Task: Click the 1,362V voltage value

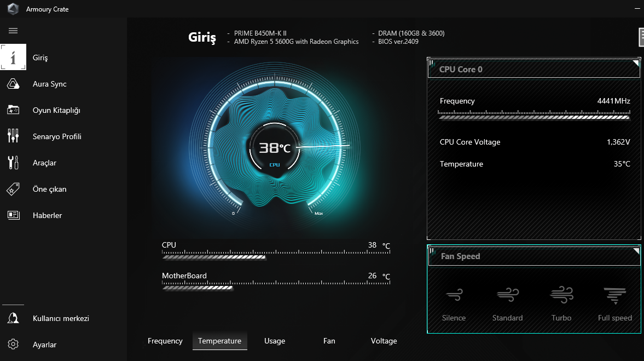Action: tap(618, 142)
